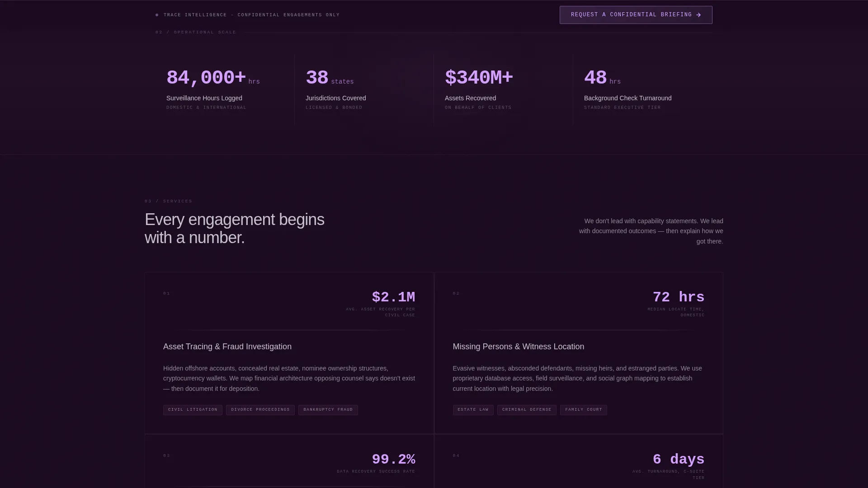
Task: Click On Behalf of Clients caption
Action: click(478, 108)
